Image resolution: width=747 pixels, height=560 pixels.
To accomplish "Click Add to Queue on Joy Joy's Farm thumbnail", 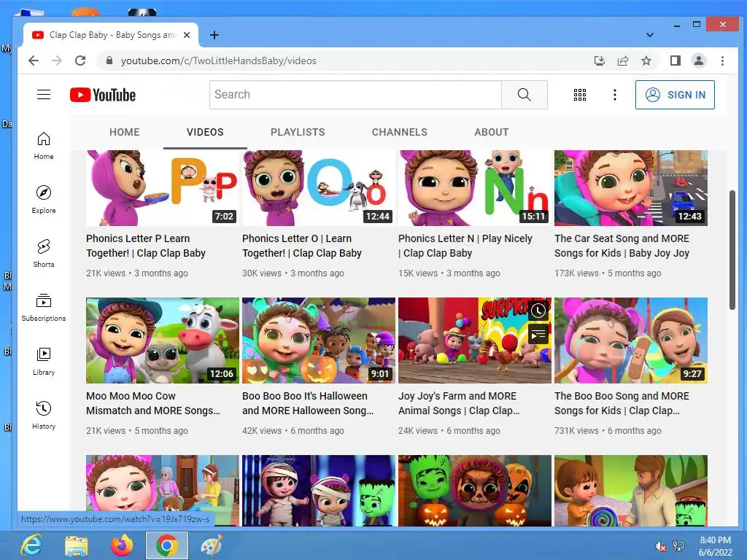I will [538, 334].
